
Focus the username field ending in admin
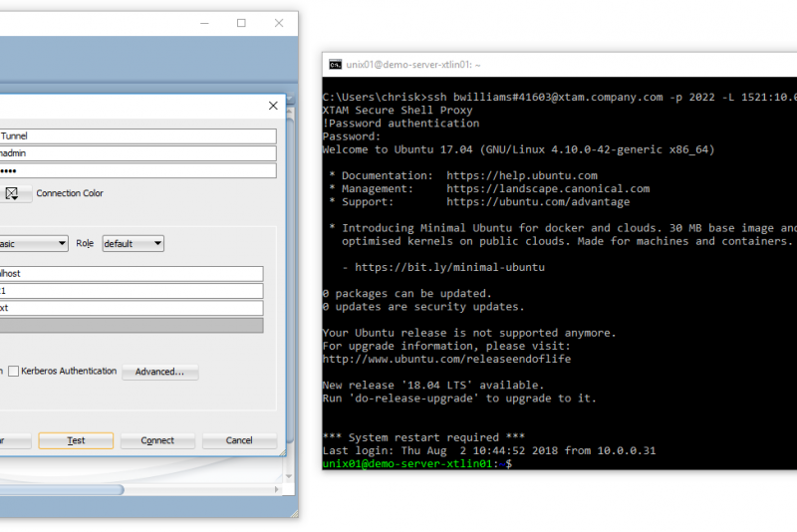[137, 153]
